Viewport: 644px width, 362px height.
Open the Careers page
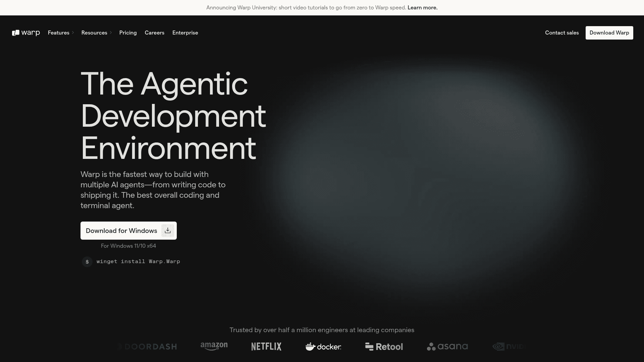coord(155,33)
